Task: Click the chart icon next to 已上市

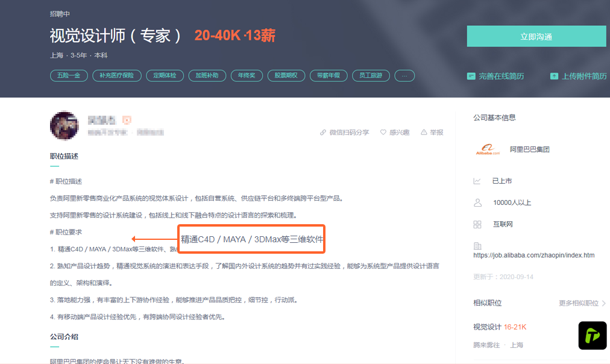Action: coord(477,181)
